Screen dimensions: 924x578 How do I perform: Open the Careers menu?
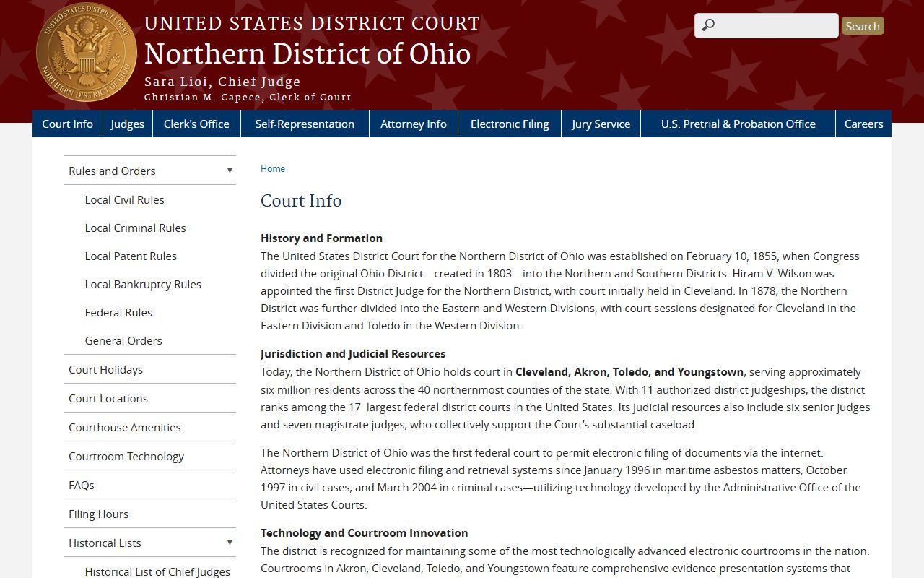863,124
